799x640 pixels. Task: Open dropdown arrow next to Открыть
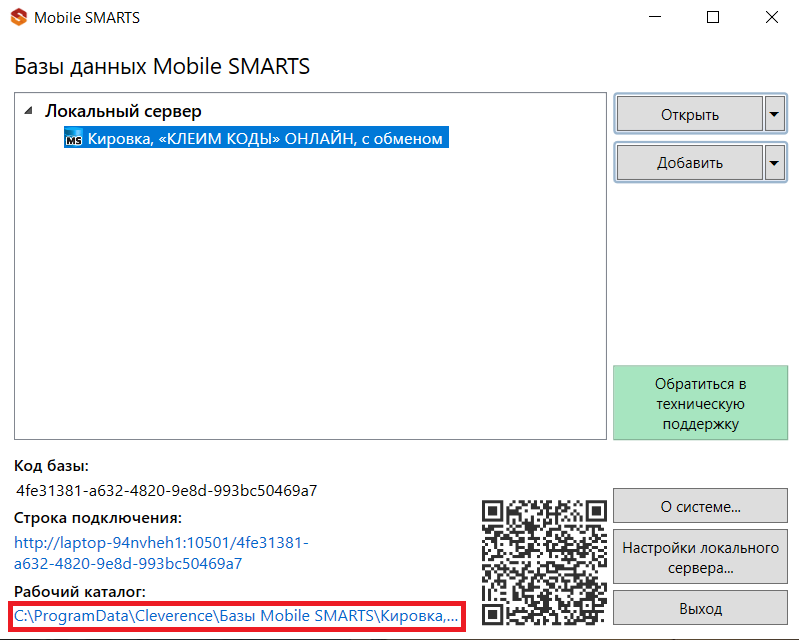(x=775, y=114)
